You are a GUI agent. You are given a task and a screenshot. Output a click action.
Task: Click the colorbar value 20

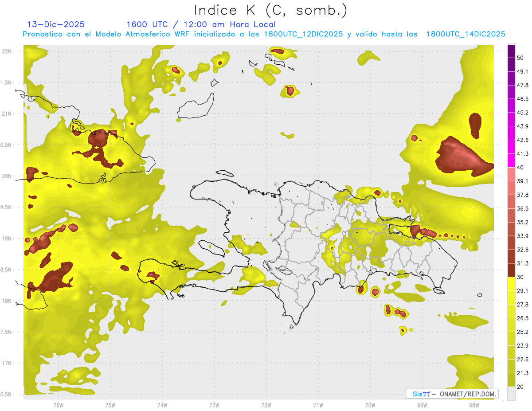(x=521, y=387)
